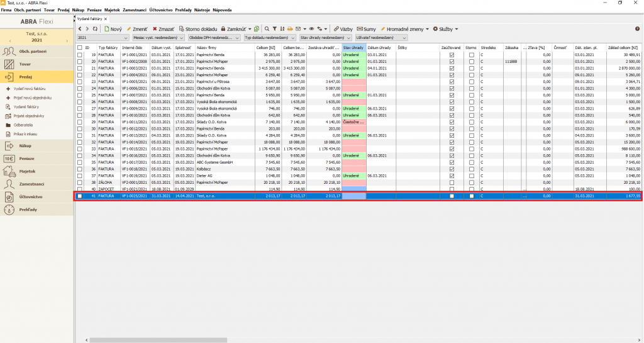
Task: Go back with the left arrow toolbar icon
Action: coord(80,29)
